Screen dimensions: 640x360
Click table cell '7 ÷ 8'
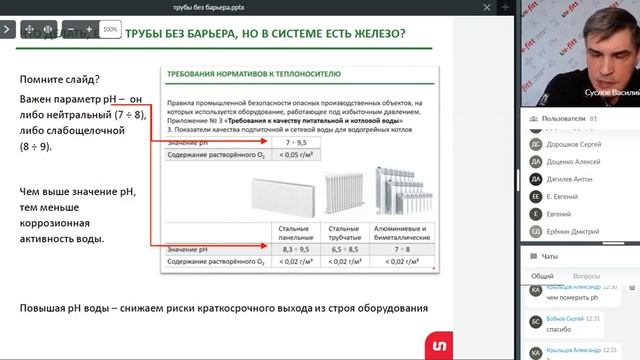(402, 249)
